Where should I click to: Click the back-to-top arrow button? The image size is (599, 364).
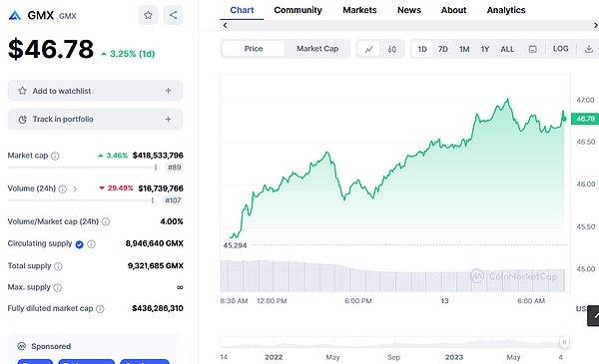coord(594,315)
